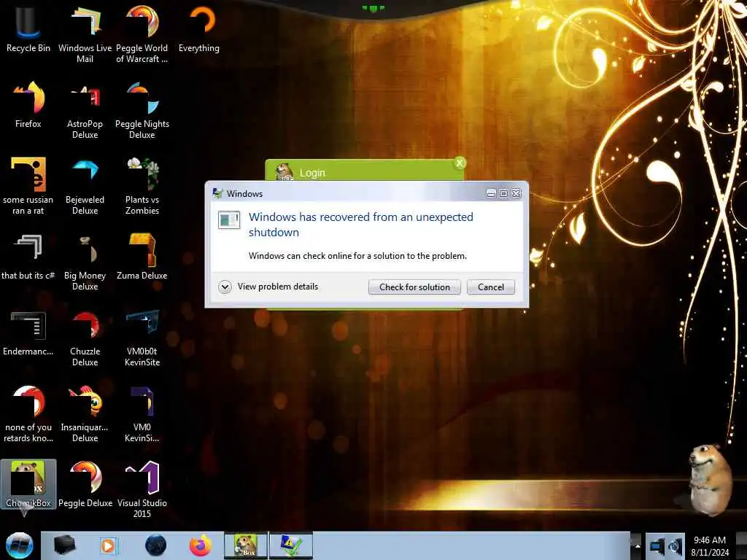Maximize the Windows dialog
The image size is (747, 560).
(x=503, y=193)
